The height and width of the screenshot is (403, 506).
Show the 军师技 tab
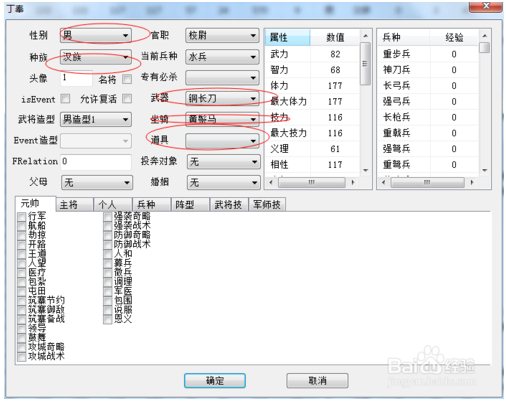point(267,205)
